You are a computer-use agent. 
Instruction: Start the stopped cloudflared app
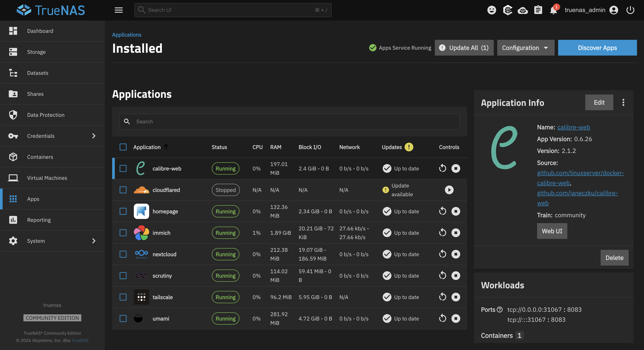(x=449, y=190)
